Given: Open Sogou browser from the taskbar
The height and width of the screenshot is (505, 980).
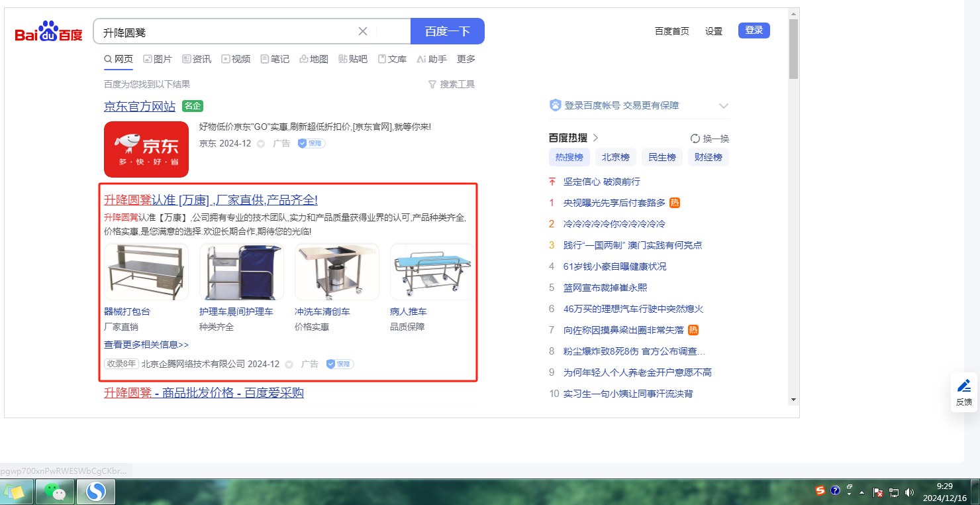Looking at the screenshot, I should tap(96, 492).
